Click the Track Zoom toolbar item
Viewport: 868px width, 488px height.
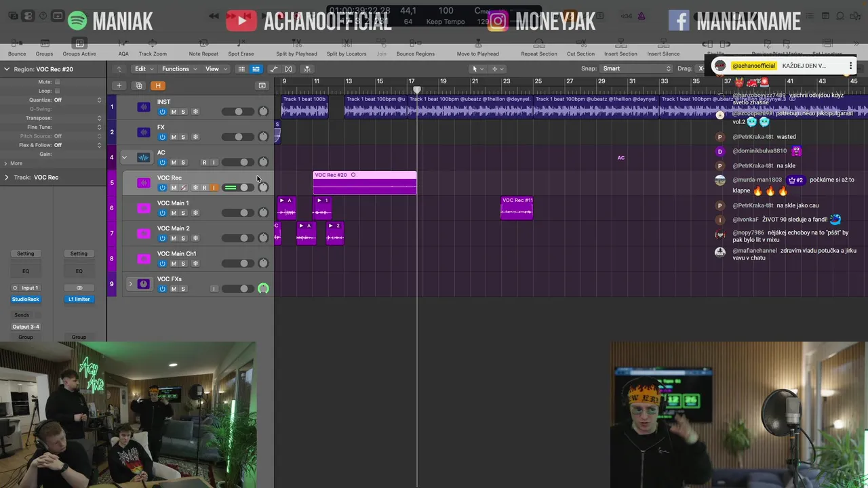coord(153,48)
